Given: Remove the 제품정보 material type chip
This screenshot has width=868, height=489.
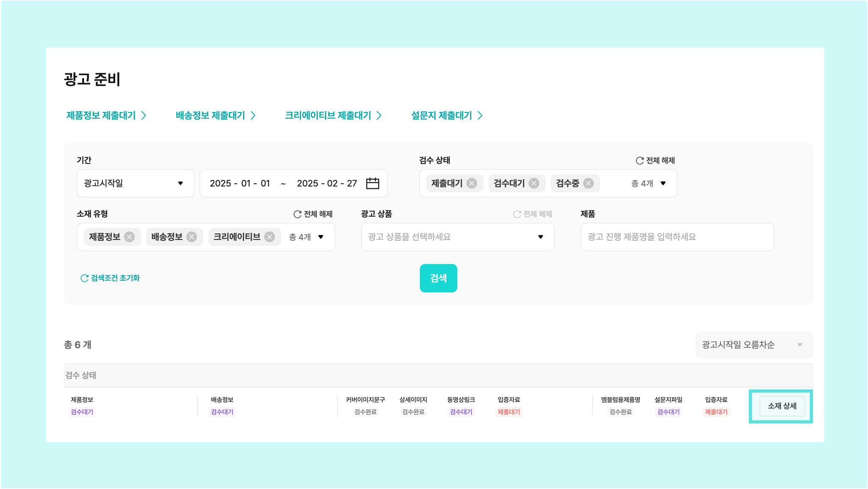Looking at the screenshot, I should (x=130, y=237).
